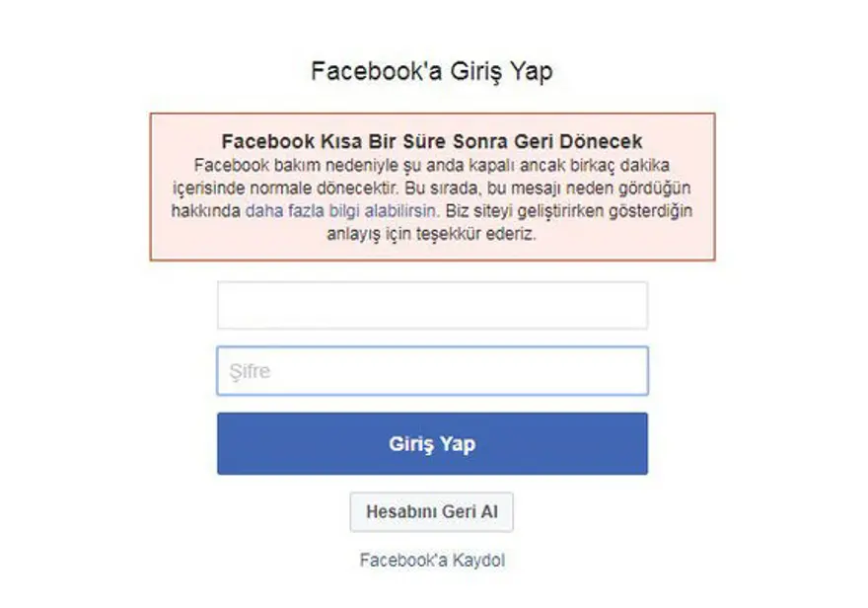Submit login via the Giriş Yap label
868x608 pixels.
(x=432, y=443)
